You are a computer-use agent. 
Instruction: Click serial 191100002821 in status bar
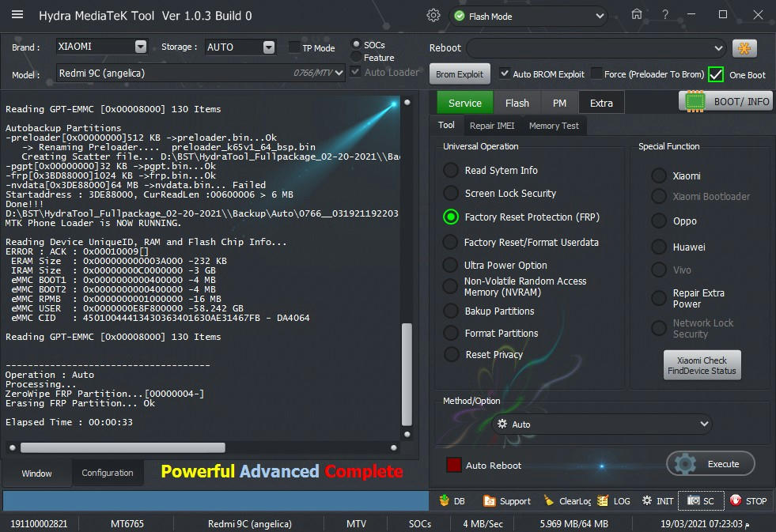click(x=39, y=523)
